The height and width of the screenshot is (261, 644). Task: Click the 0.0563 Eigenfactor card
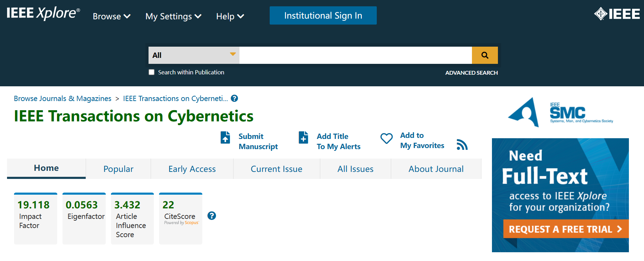click(x=84, y=219)
